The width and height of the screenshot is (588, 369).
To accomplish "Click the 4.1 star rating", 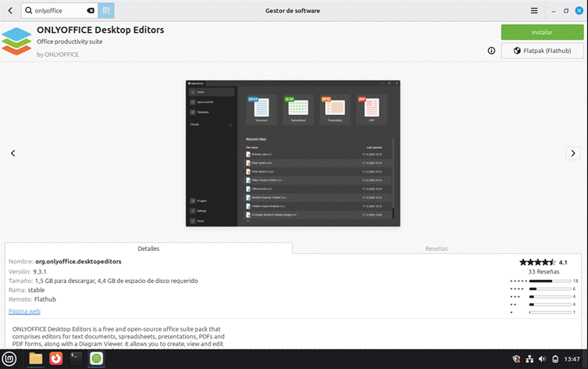I will coord(543,263).
